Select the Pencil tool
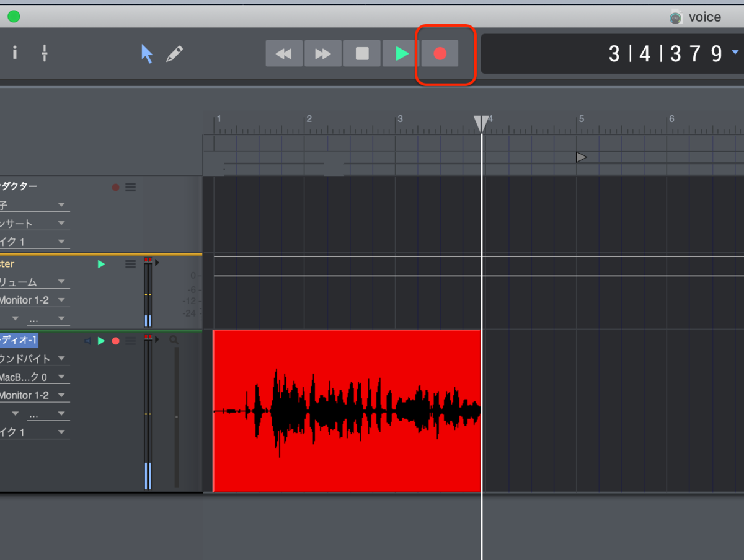744x560 pixels. tap(174, 54)
